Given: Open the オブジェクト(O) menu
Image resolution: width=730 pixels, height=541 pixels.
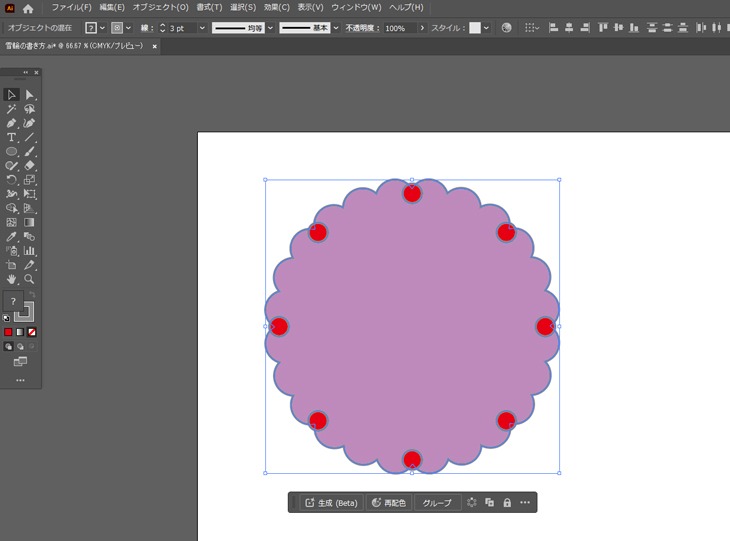Looking at the screenshot, I should click(160, 7).
